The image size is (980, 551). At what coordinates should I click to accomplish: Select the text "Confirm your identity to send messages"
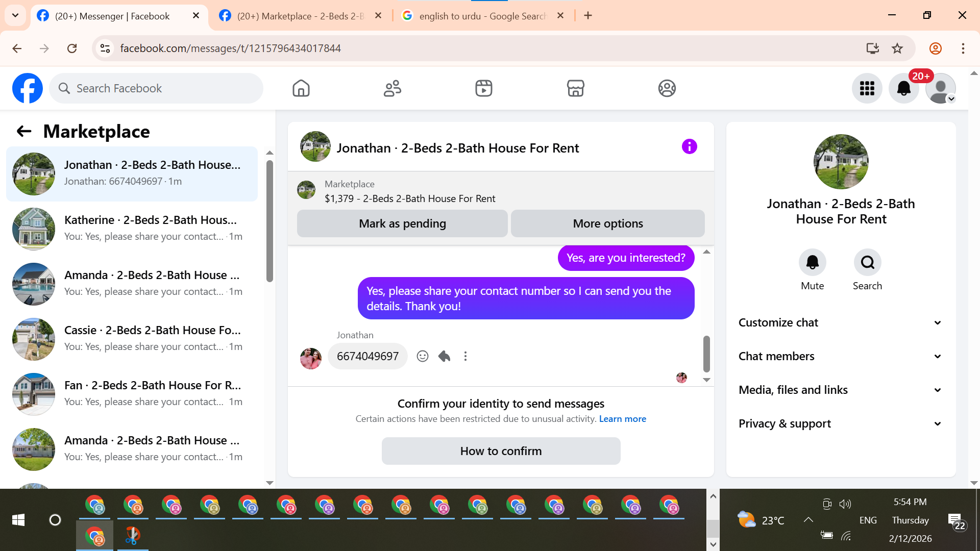pos(501,404)
